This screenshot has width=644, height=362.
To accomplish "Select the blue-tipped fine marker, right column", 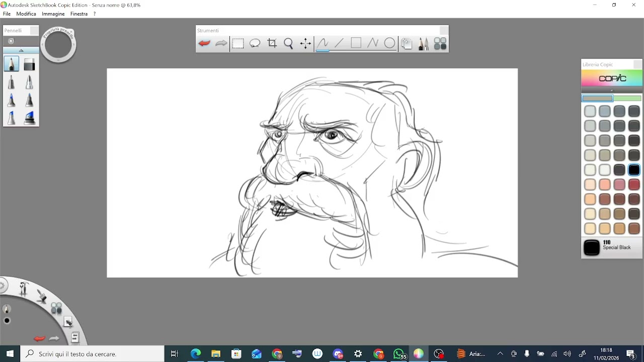I will tap(29, 100).
